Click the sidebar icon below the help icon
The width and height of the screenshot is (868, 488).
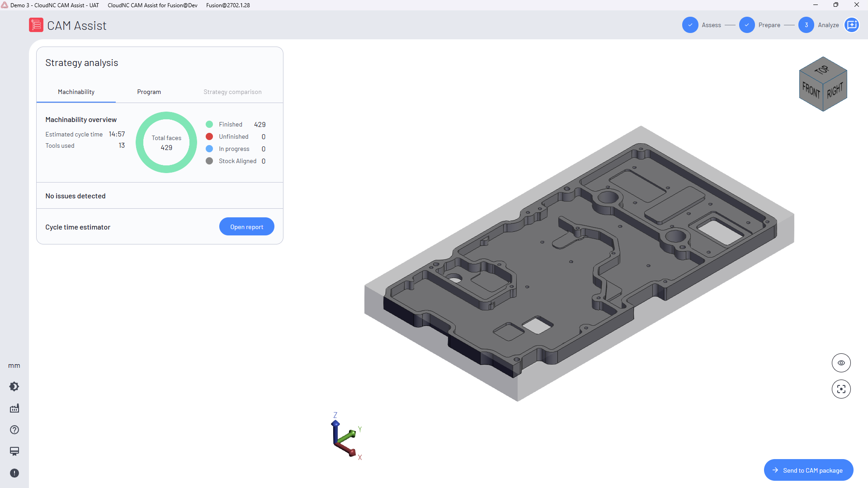tap(14, 451)
